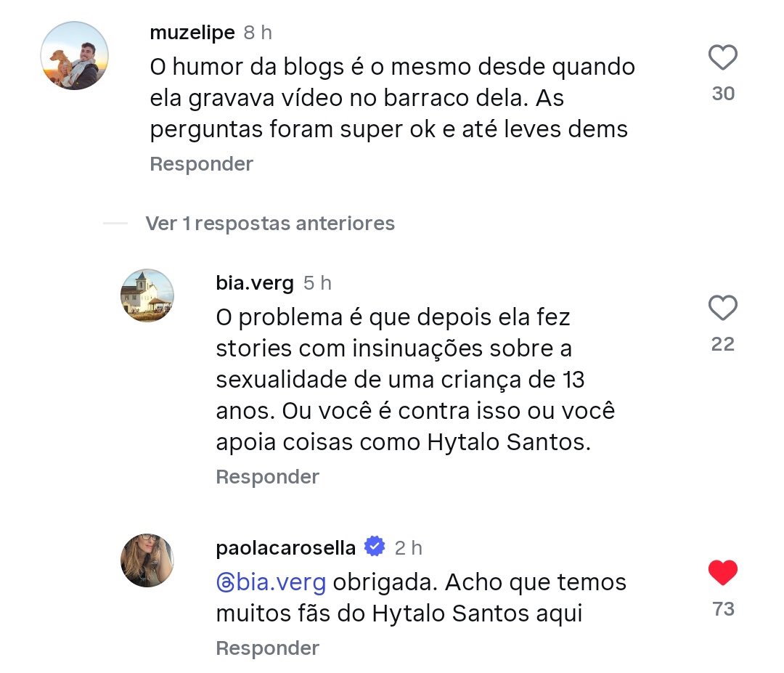Click muzelipe's comment text about 'humor da blogs'
784x673 pixels.
[392, 99]
